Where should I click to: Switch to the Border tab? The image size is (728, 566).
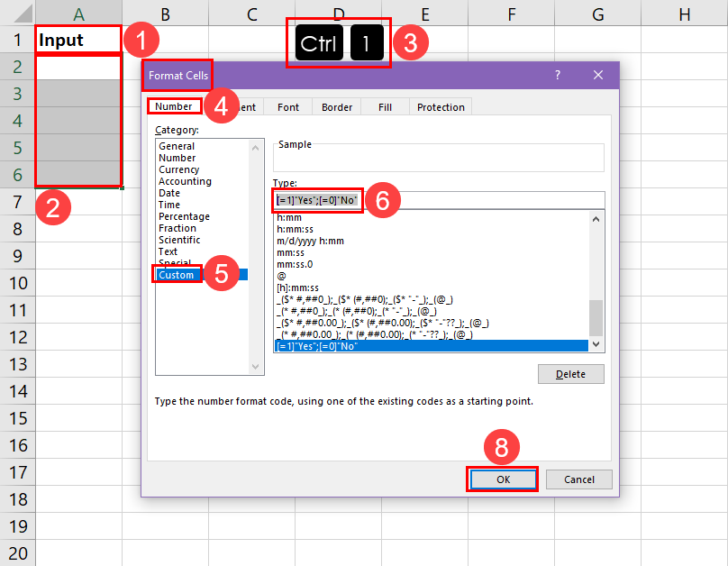pyautogui.click(x=337, y=107)
